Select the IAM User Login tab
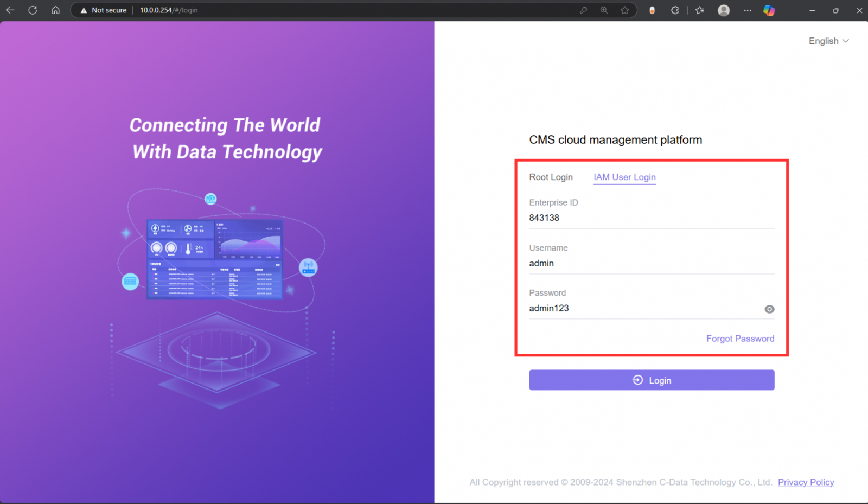 click(624, 177)
